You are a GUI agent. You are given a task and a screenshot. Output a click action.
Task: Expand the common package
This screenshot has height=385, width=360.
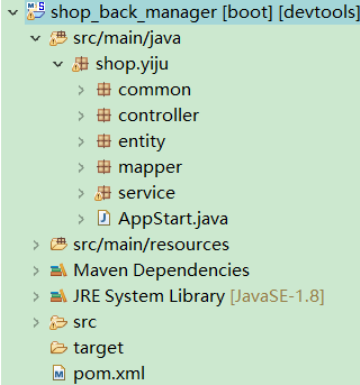[x=81, y=90]
